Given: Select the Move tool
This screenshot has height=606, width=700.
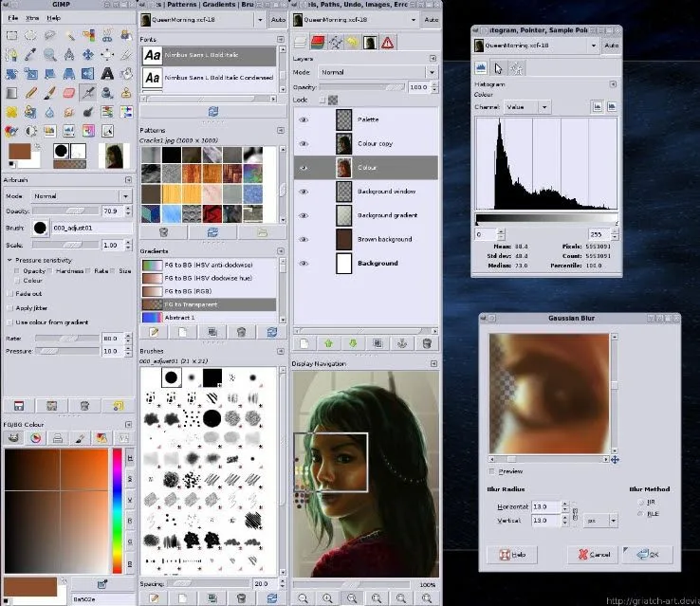Looking at the screenshot, I should 88,55.
